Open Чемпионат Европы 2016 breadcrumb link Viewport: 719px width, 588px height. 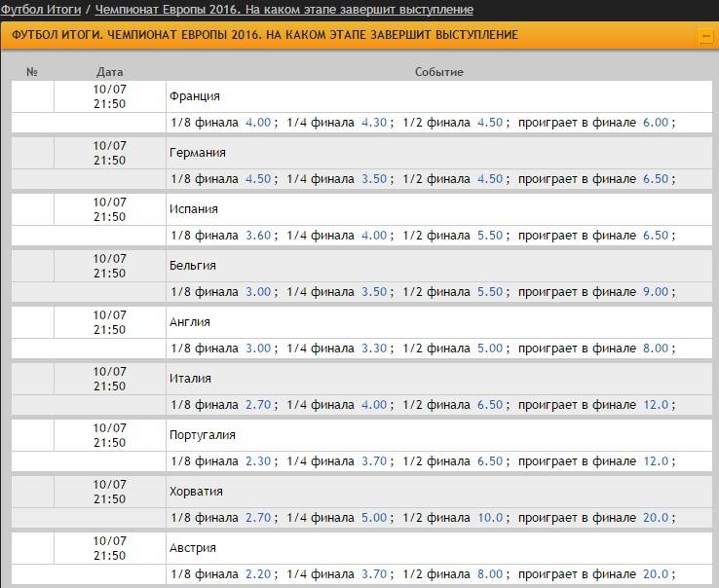pos(284,9)
